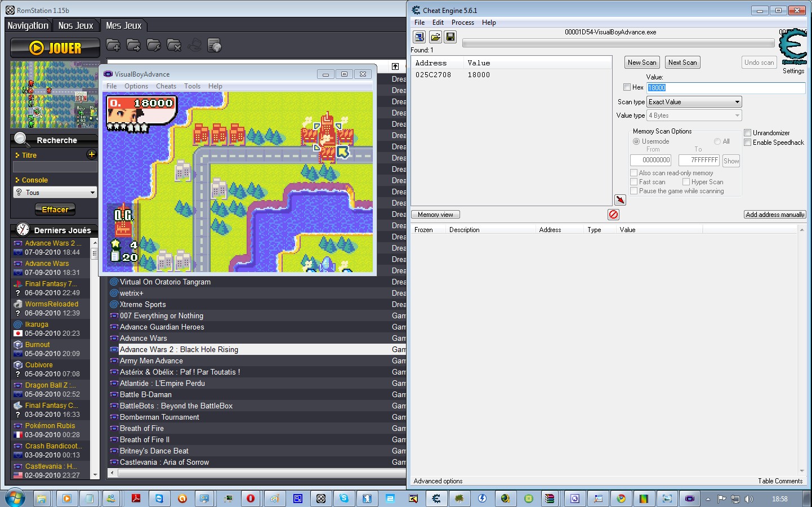Click the red clear address list icon
812x507 pixels.
613,215
